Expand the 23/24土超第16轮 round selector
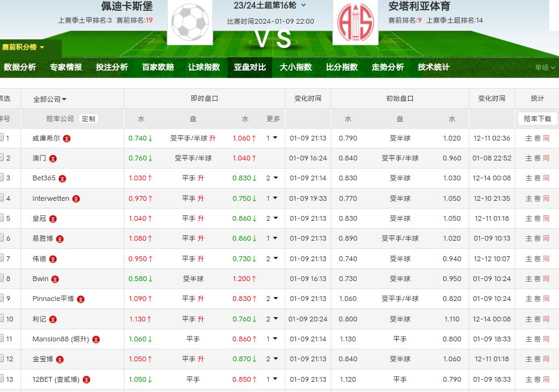Image resolution: width=559 pixels, height=392 pixels. pos(303,5)
